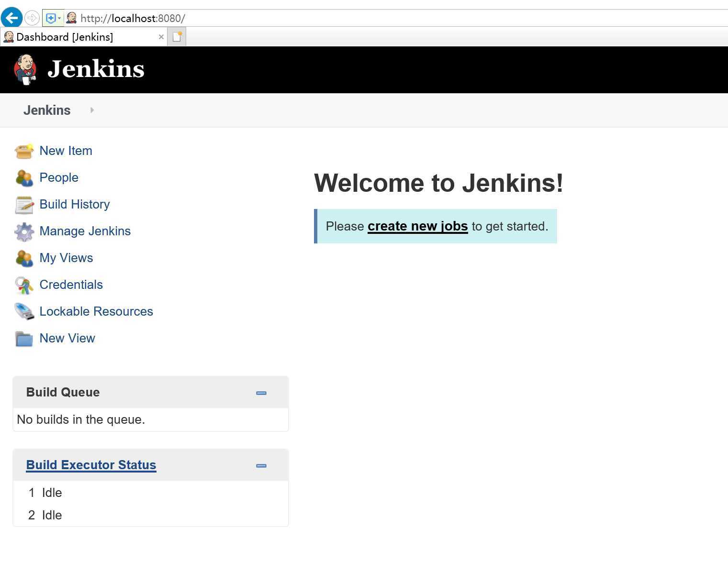Click the shield icon beside address bar
The image size is (728, 583).
pos(50,18)
